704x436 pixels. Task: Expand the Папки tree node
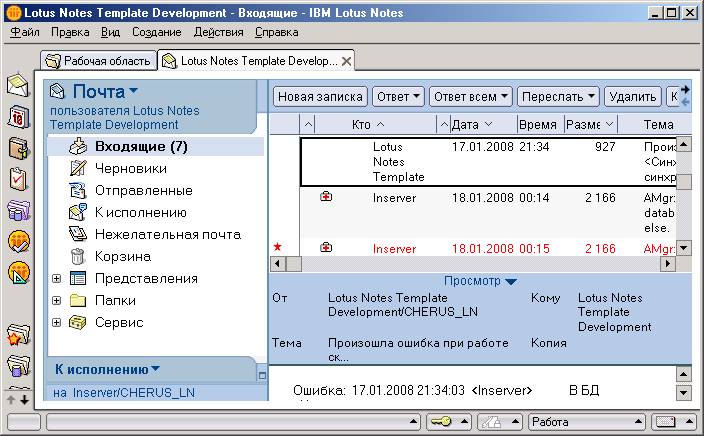coord(57,300)
